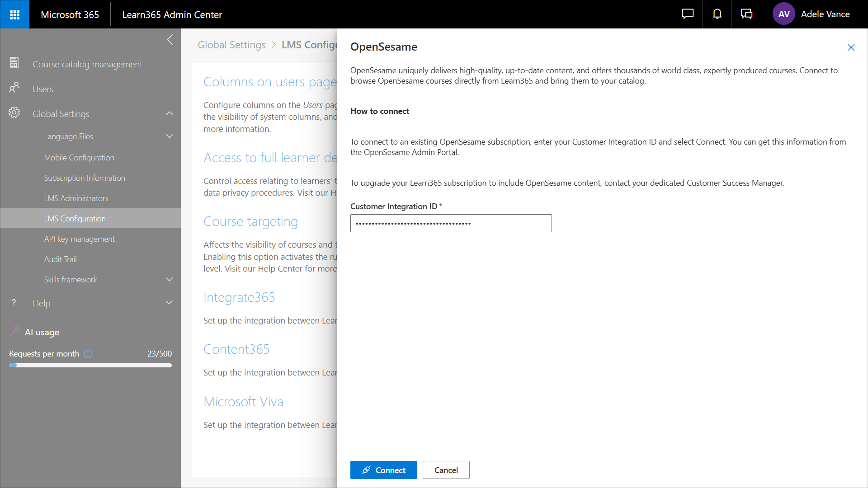
Task: Go to the Users page
Action: pyautogui.click(x=43, y=89)
